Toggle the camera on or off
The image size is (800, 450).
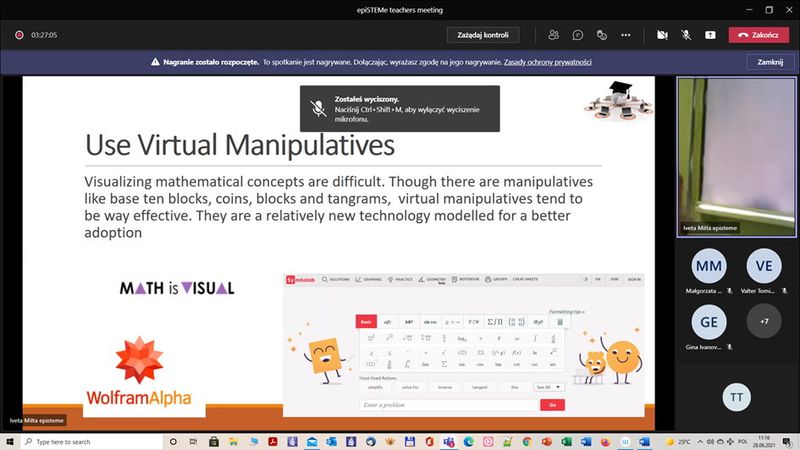662,35
